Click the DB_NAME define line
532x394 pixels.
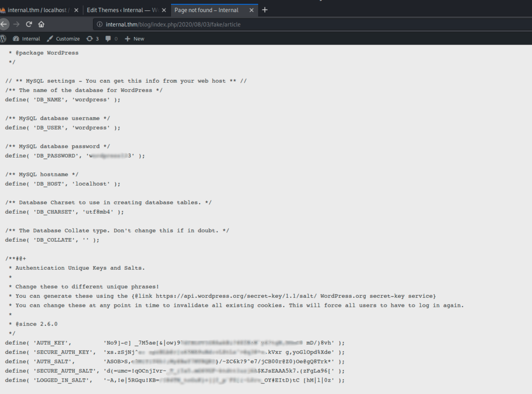coord(63,100)
